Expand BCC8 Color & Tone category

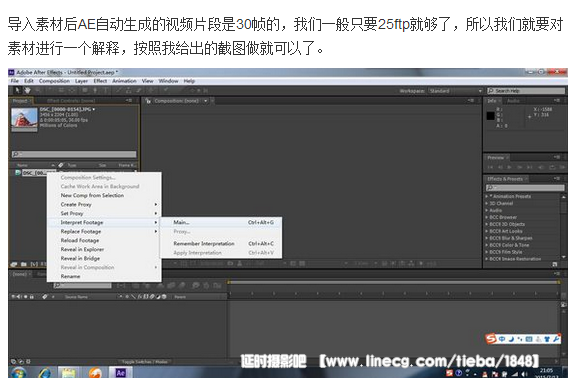click(x=487, y=245)
